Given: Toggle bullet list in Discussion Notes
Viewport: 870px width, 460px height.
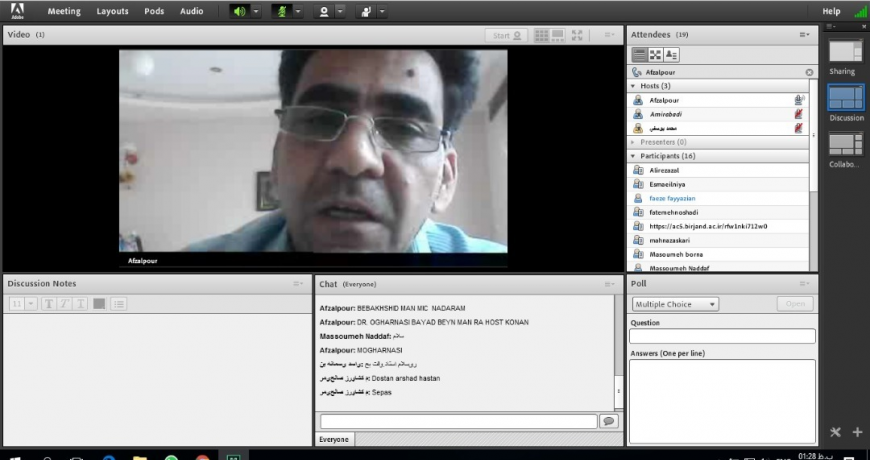Looking at the screenshot, I should pyautogui.click(x=119, y=304).
